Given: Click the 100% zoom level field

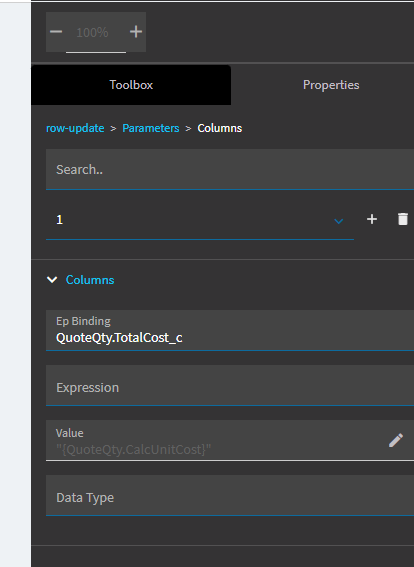Looking at the screenshot, I should coord(96,33).
